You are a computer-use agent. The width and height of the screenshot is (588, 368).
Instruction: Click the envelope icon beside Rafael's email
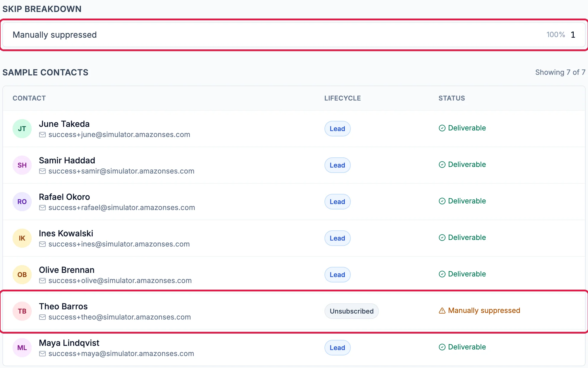[x=42, y=208]
